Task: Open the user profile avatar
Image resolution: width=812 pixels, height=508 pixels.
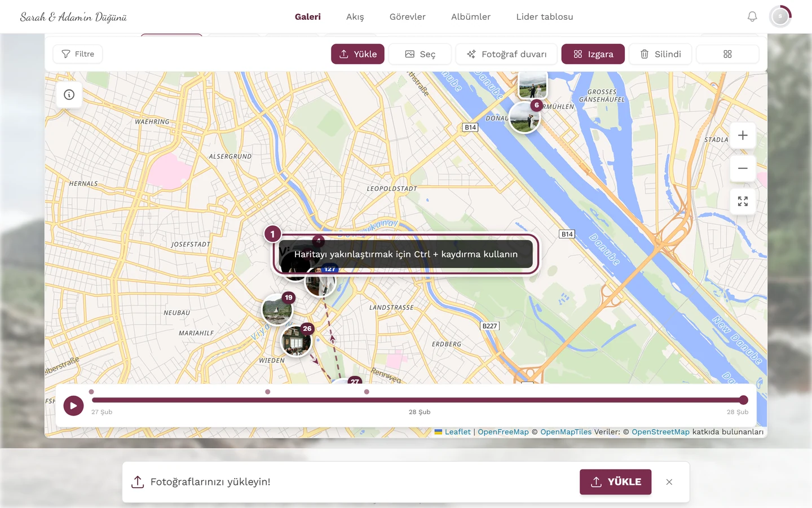Action: click(x=780, y=17)
